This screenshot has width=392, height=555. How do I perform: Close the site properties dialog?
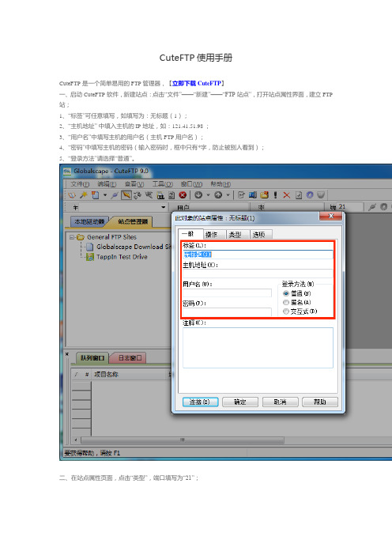[x=331, y=216]
